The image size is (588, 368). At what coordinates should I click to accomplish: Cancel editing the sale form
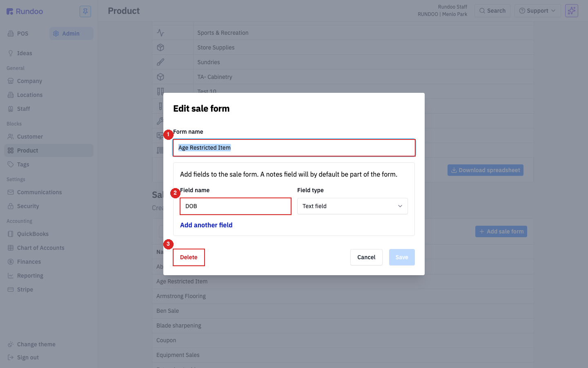click(366, 257)
